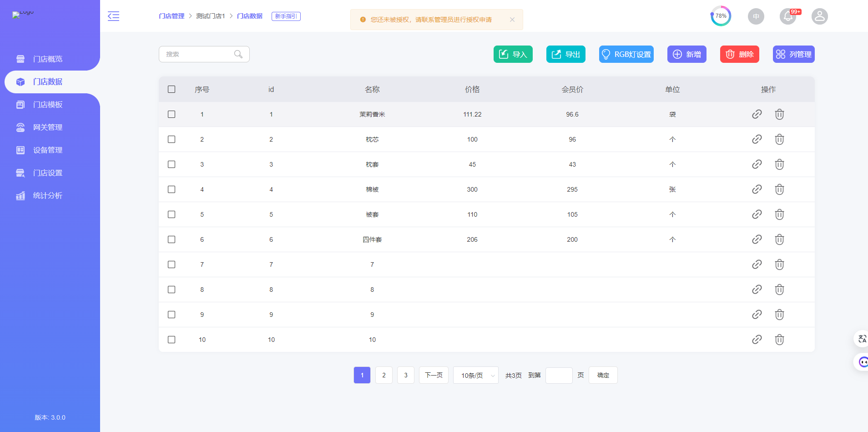Check the checkbox for row 被套

172,214
